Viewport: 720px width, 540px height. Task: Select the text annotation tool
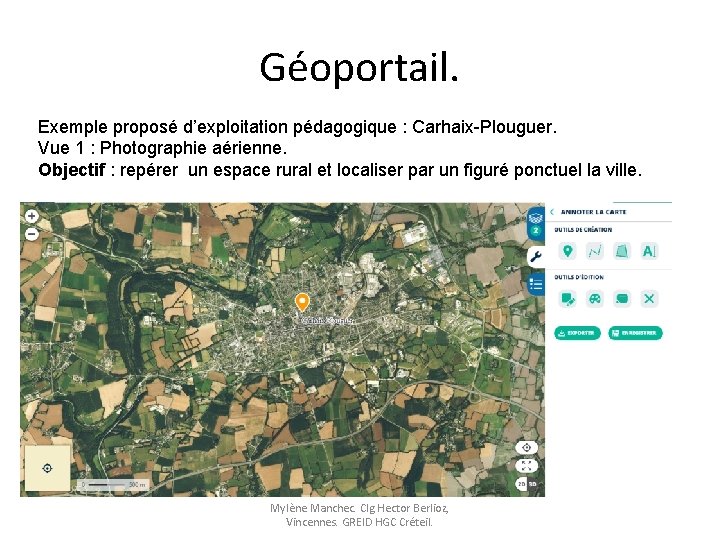[649, 251]
